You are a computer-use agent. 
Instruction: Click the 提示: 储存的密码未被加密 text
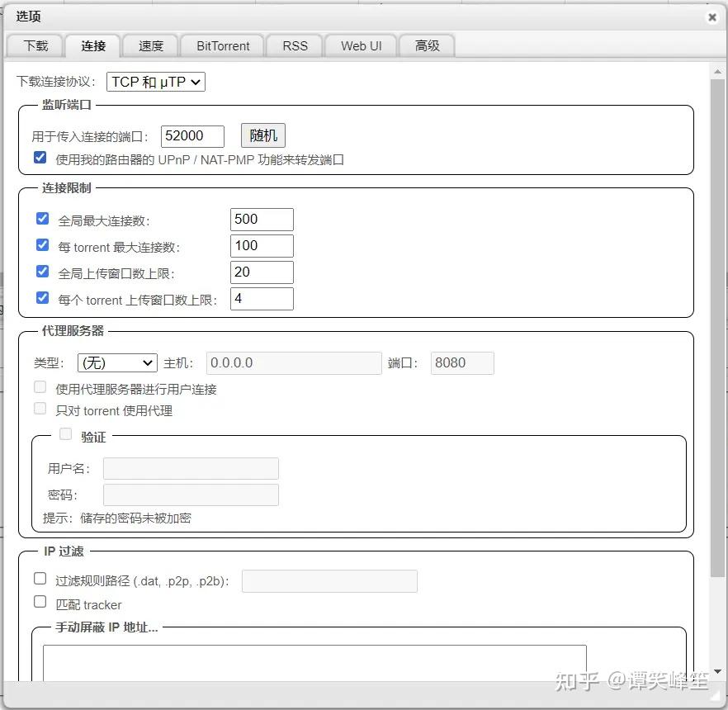pos(117,518)
